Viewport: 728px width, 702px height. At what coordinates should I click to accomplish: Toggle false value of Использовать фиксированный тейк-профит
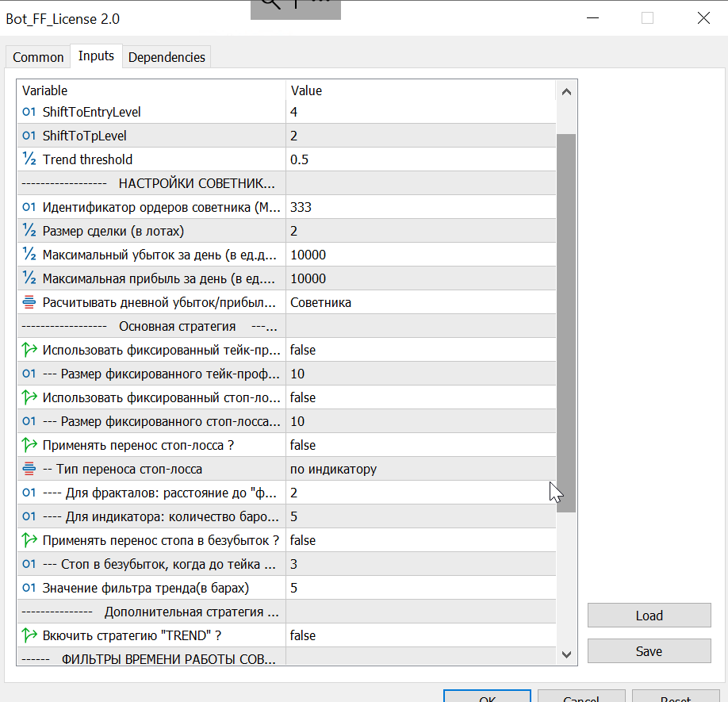point(420,350)
